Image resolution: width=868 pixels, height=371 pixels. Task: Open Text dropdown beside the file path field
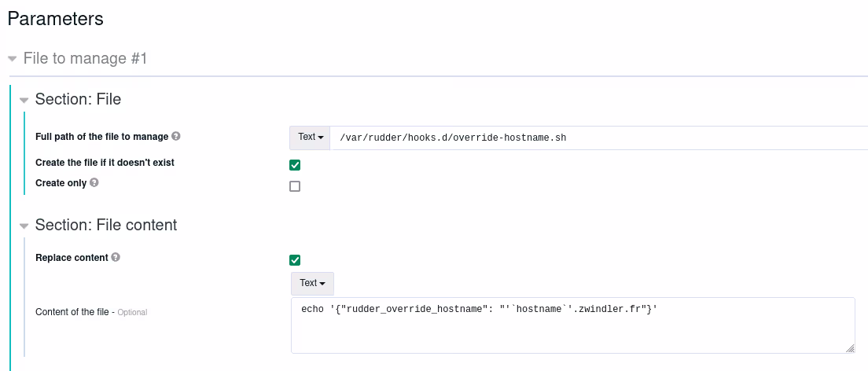(x=311, y=138)
